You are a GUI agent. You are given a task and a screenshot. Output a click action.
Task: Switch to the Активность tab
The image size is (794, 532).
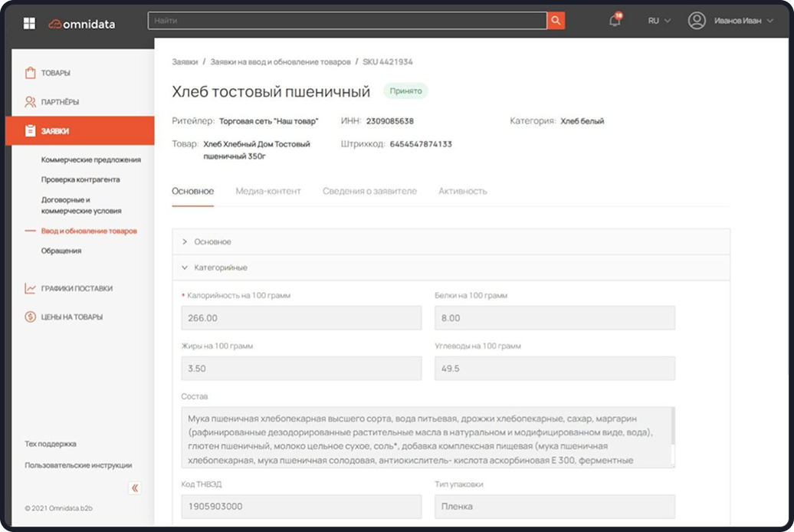[x=462, y=191]
